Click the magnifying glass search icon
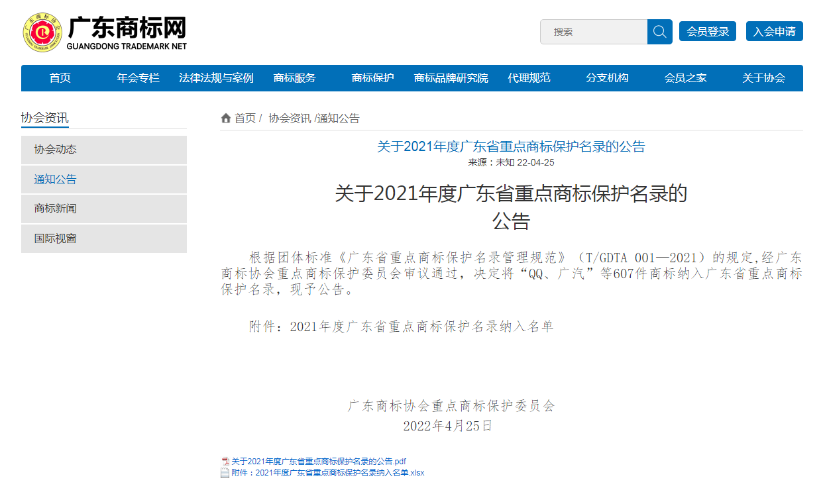The width and height of the screenshot is (825, 504). (x=659, y=32)
